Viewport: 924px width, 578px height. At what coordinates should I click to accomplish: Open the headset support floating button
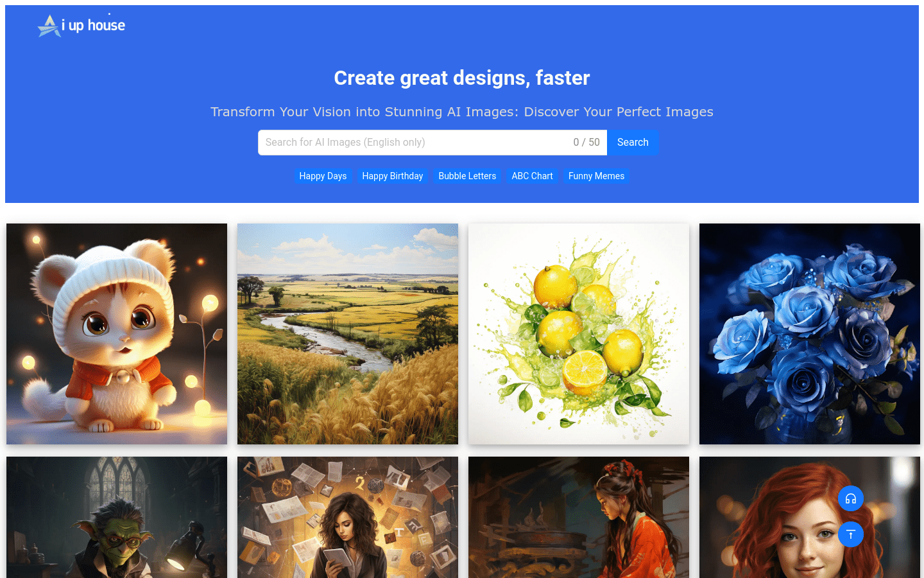coord(851,498)
